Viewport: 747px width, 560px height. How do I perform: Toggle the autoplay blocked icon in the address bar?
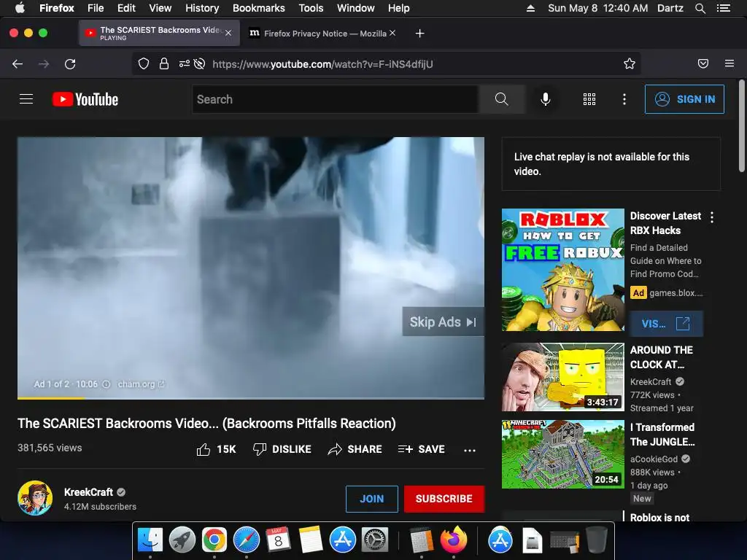tap(200, 64)
